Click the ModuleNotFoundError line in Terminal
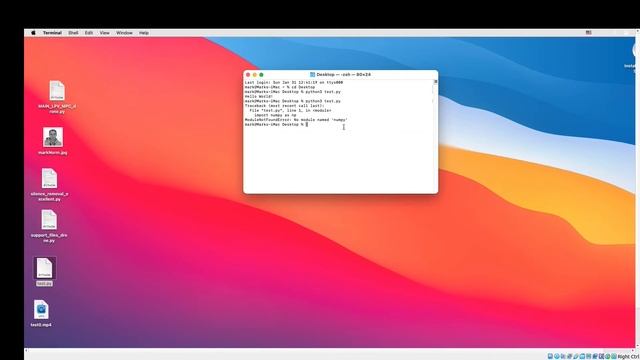 point(296,120)
